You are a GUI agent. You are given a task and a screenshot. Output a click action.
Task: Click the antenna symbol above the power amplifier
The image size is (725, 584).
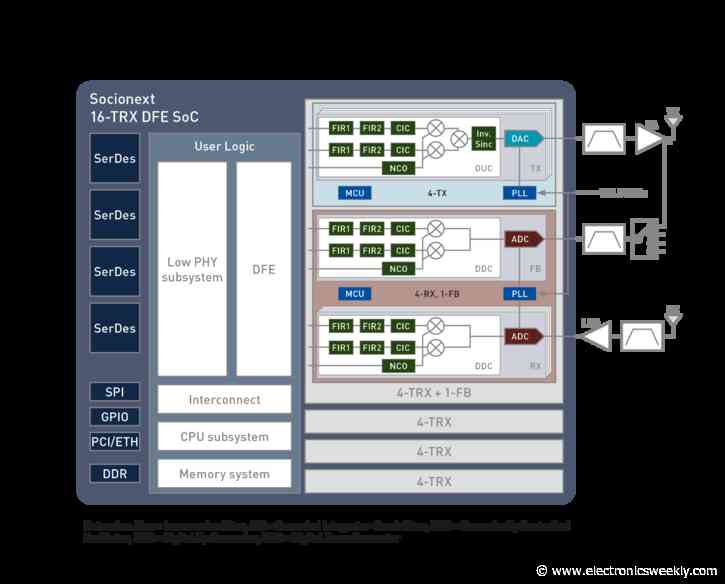[673, 118]
